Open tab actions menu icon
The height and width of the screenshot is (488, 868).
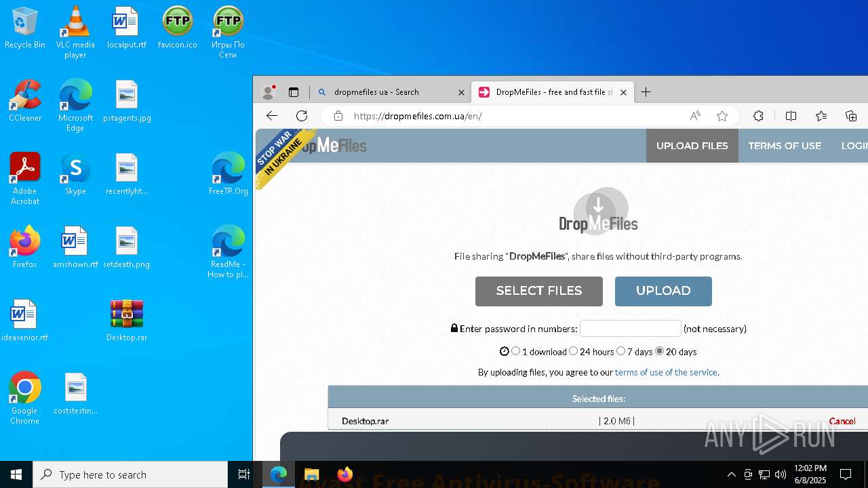point(294,92)
